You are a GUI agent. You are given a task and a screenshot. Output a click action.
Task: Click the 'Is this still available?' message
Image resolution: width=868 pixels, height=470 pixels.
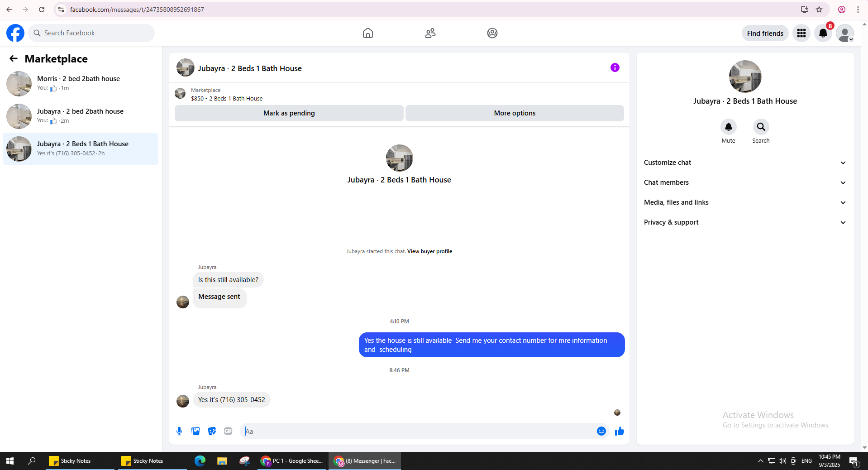(228, 280)
